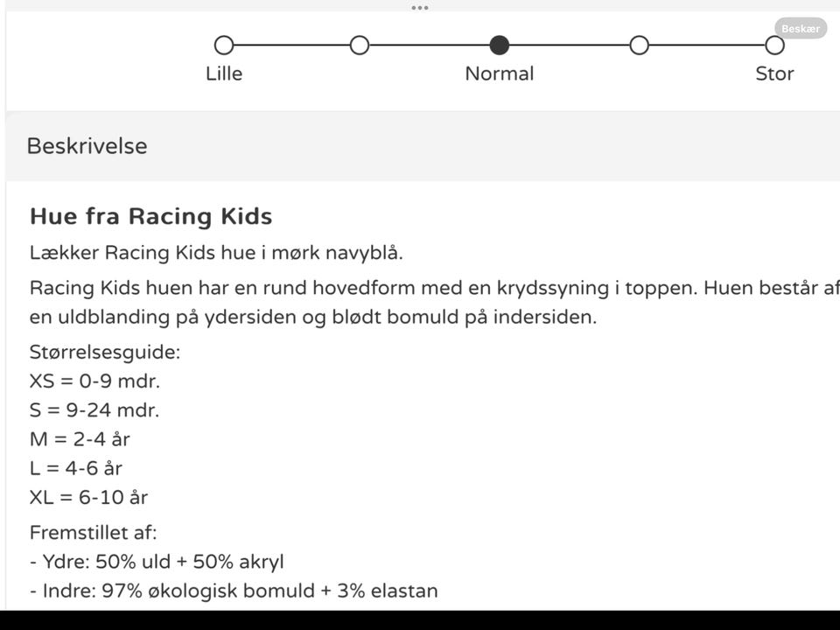Choose the Stor size point
The width and height of the screenshot is (840, 630).
774,45
